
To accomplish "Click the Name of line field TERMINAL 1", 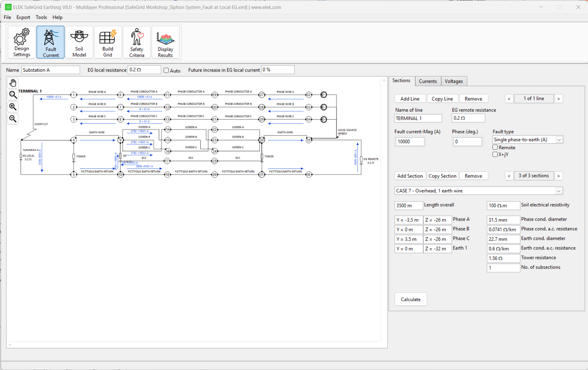I will point(418,118).
